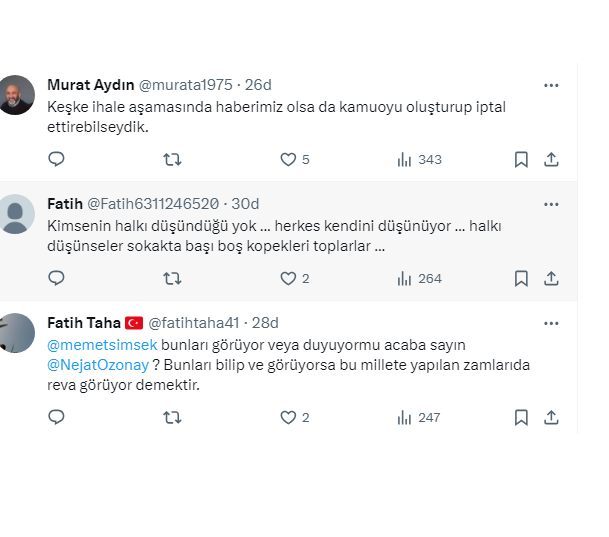Open more menu on Fatih6311246520's tweet
This screenshot has height=537, width=609.
coord(551,204)
